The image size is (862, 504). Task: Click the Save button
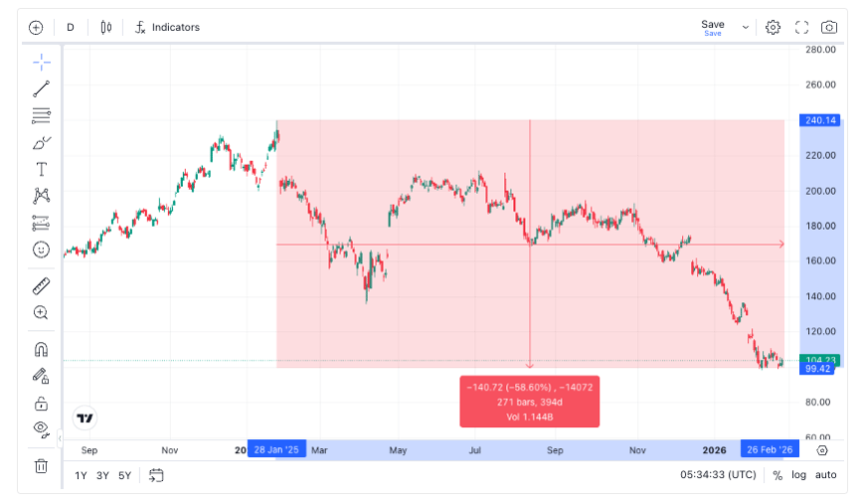712,27
